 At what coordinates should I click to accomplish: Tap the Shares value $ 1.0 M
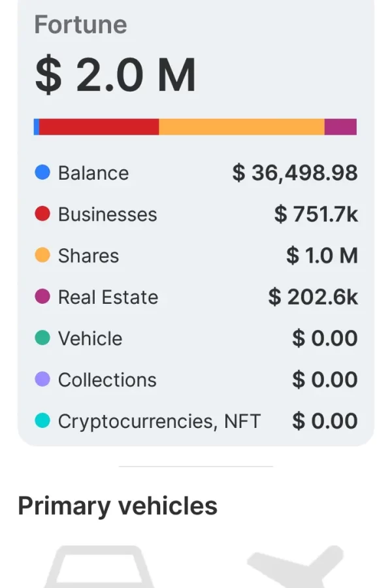[322, 255]
